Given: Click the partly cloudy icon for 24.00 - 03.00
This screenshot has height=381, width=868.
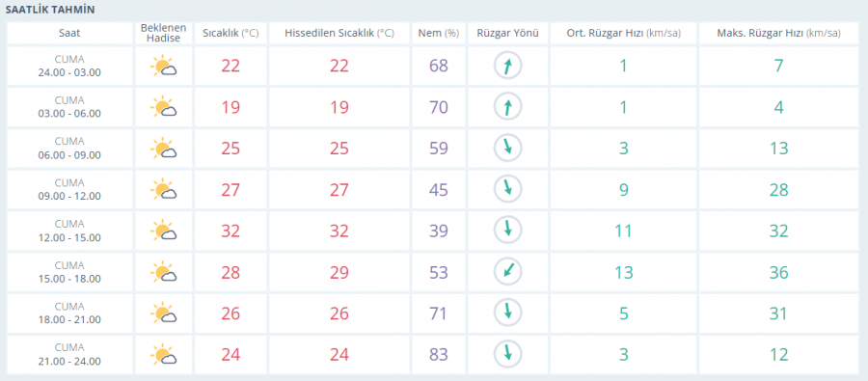Looking at the screenshot, I should (x=163, y=66).
